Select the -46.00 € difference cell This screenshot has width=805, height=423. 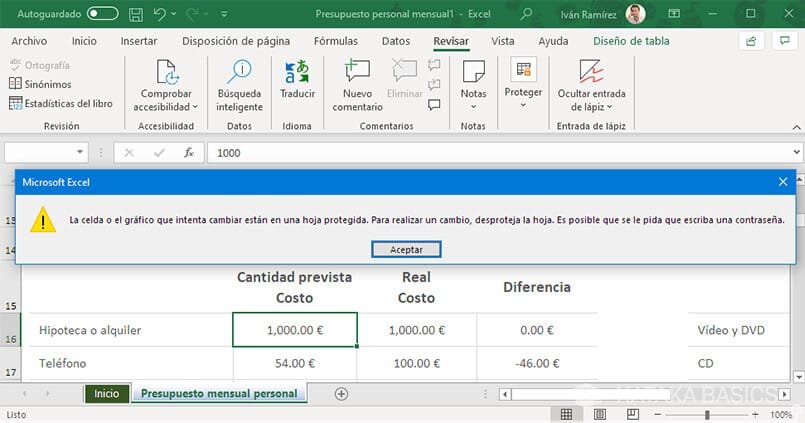point(537,363)
